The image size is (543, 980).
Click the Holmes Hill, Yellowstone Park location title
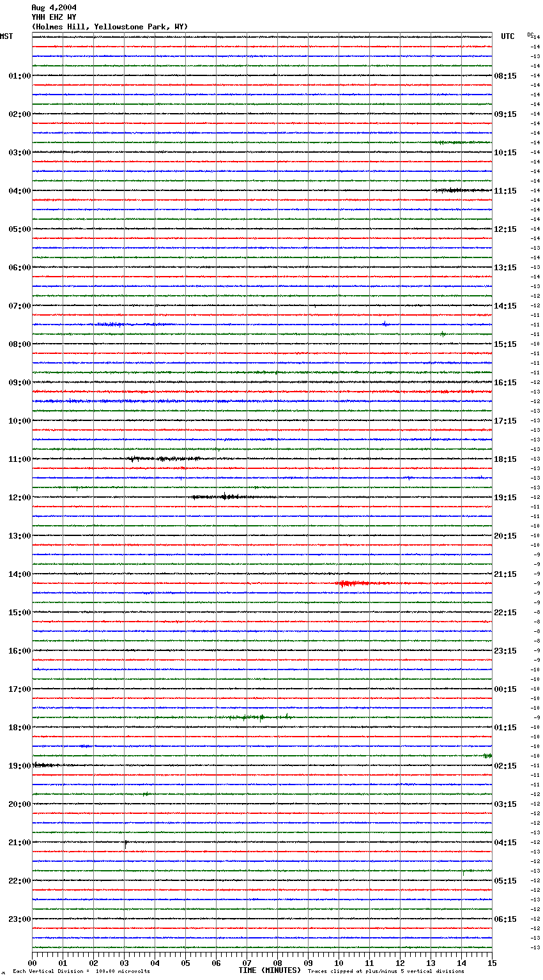[x=110, y=27]
